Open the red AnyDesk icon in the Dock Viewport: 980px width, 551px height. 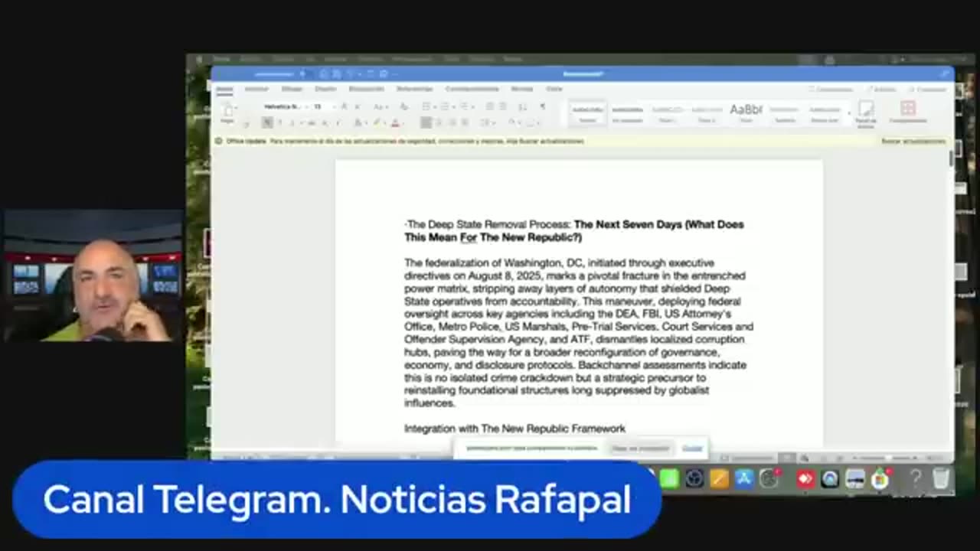[x=805, y=479]
